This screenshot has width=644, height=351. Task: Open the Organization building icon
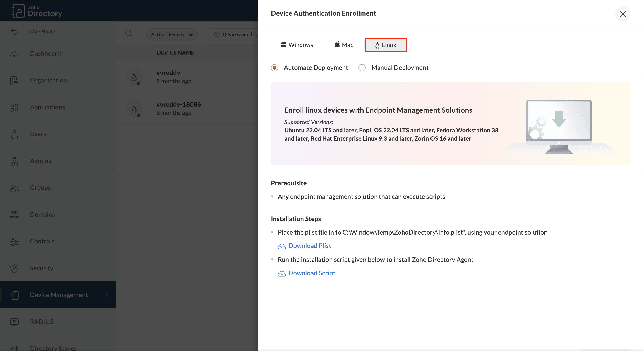click(x=14, y=80)
